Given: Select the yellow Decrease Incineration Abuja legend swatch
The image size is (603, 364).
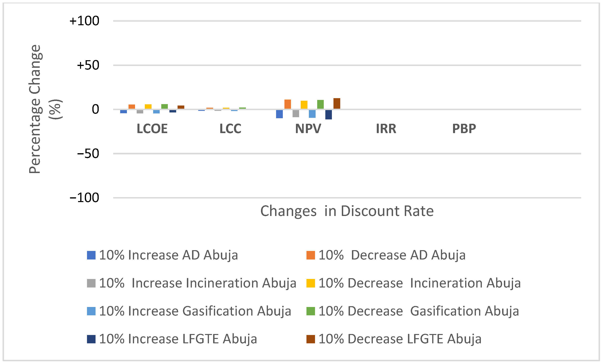Looking at the screenshot, I should click(x=311, y=283).
